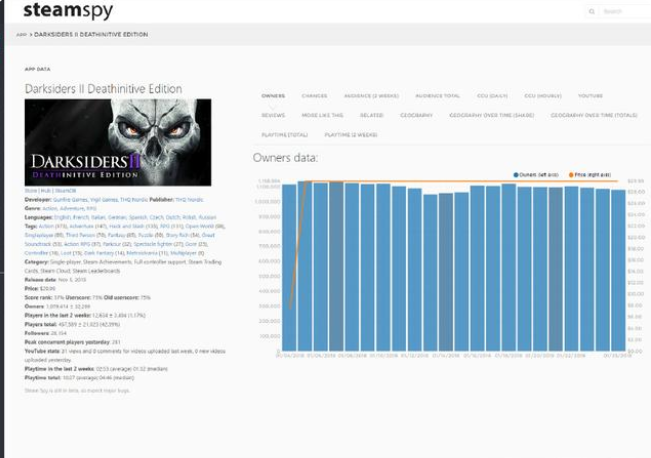651x458 pixels.
Task: Open the Reviews tab
Action: [273, 115]
